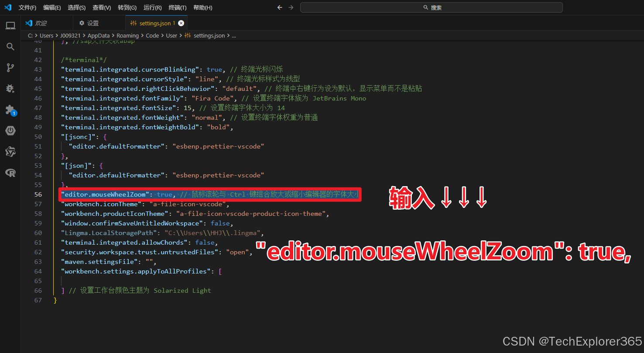Screen dimensions: 644x353
Task: Click the Users breadcrumb segment
Action: 46,36
